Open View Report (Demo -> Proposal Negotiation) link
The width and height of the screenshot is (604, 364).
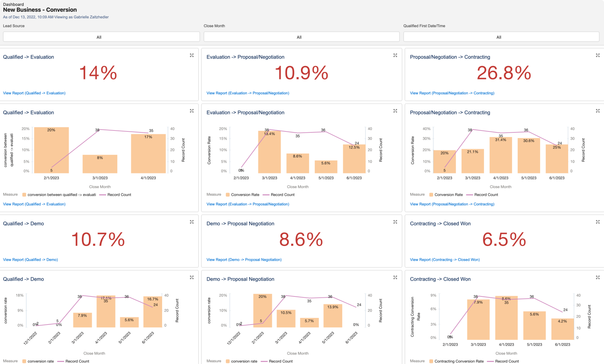pyautogui.click(x=244, y=260)
